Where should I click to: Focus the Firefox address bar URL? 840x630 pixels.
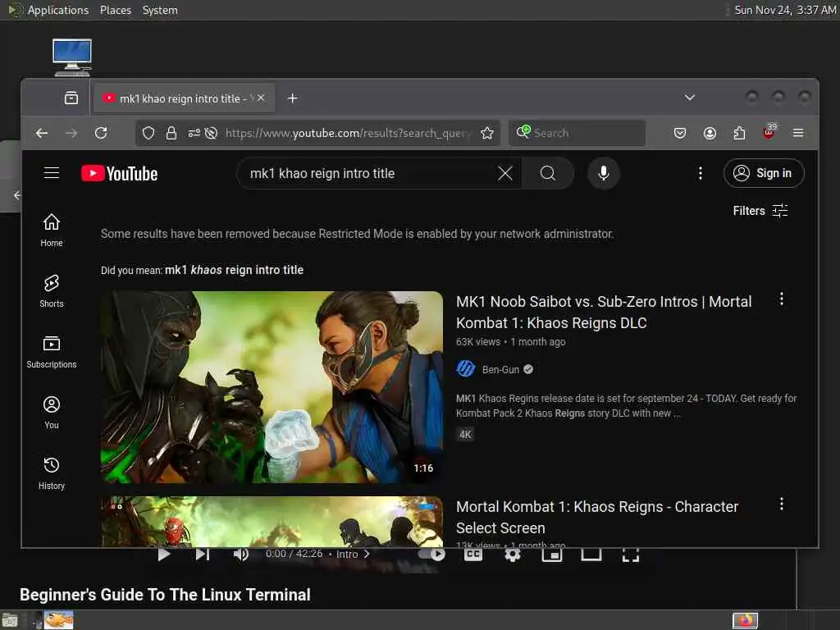click(348, 133)
